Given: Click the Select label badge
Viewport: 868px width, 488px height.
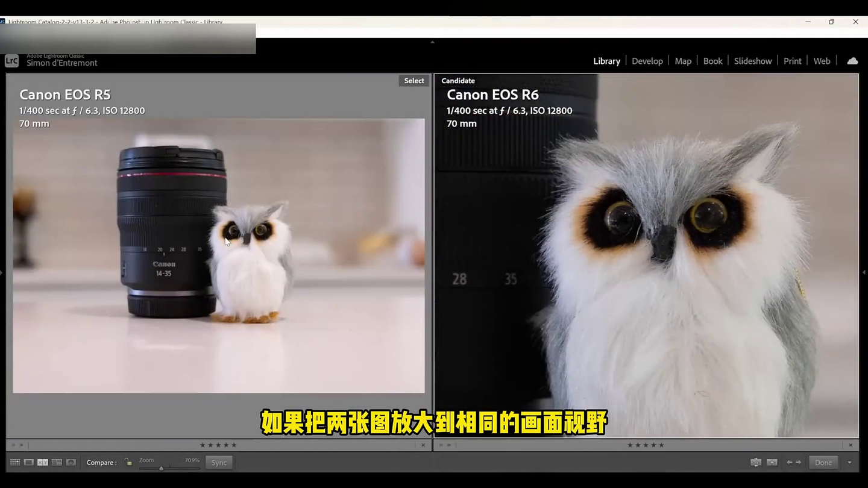Looking at the screenshot, I should (x=414, y=81).
